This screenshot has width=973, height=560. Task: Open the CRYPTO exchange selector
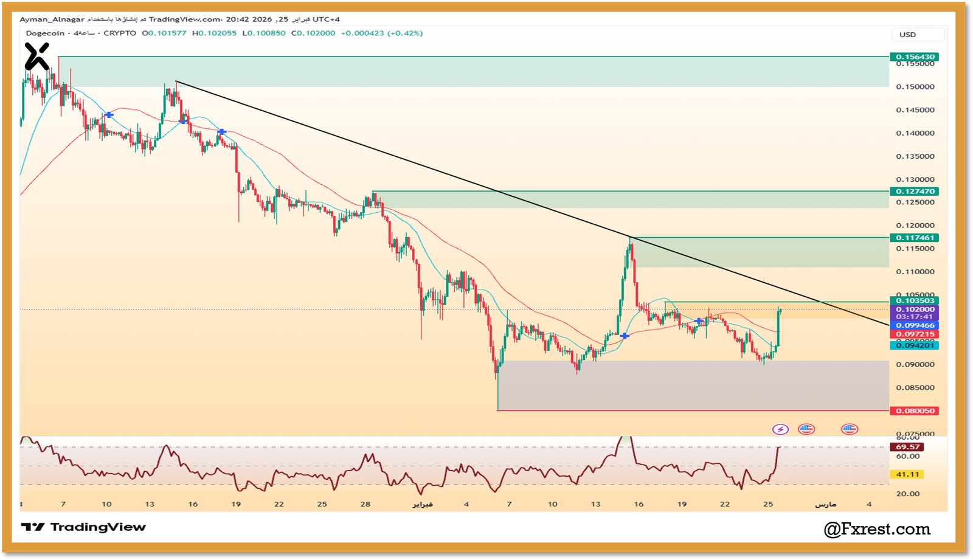120,33
